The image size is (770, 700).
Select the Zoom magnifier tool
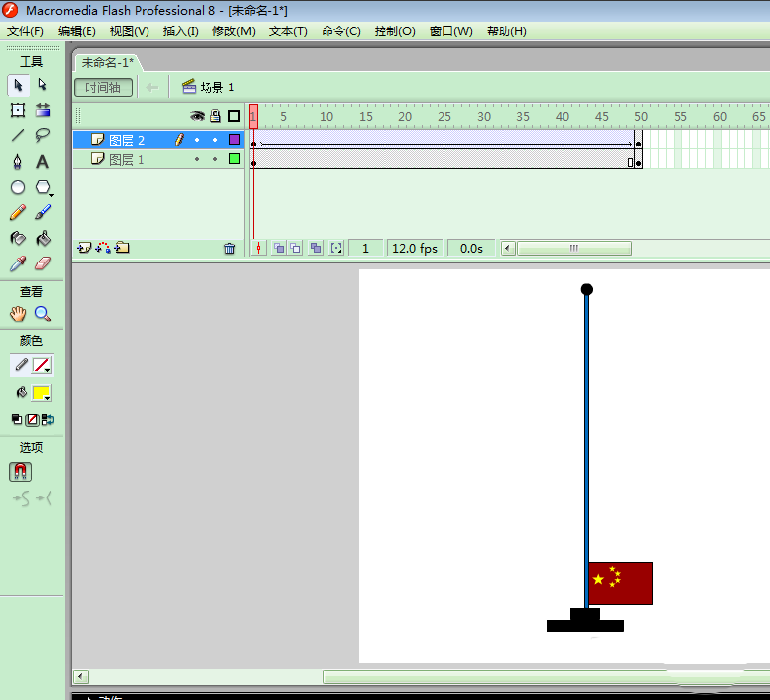(x=43, y=314)
